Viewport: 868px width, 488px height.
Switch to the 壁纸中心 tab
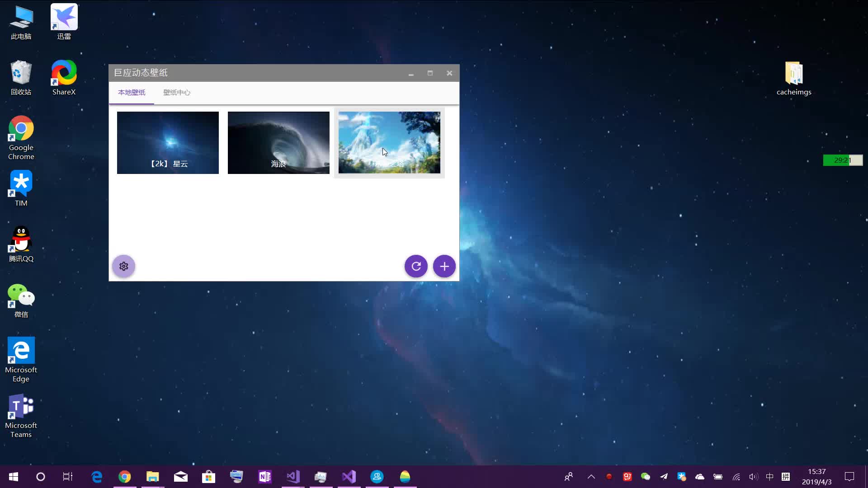[177, 93]
